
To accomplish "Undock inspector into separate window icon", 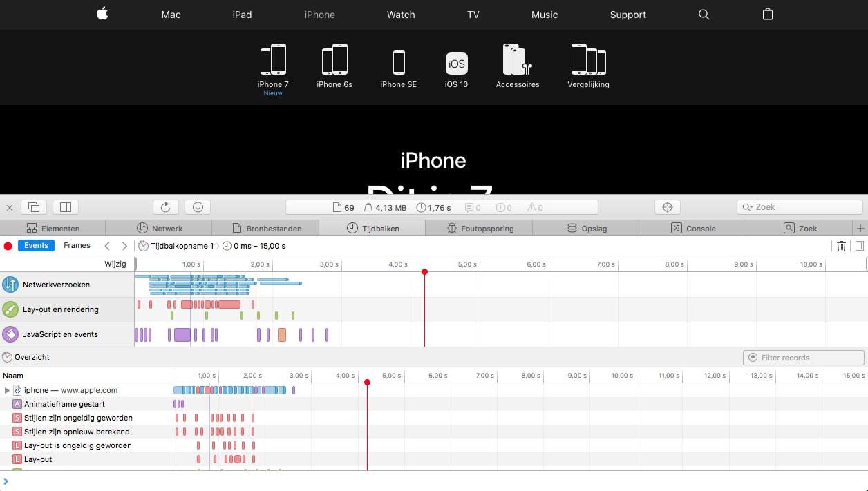I will 34,207.
